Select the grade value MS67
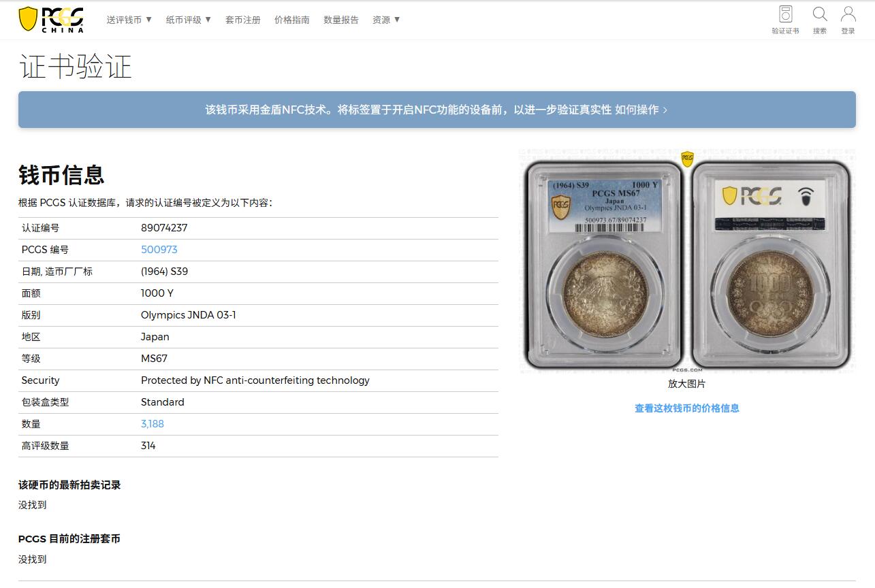 pos(155,359)
